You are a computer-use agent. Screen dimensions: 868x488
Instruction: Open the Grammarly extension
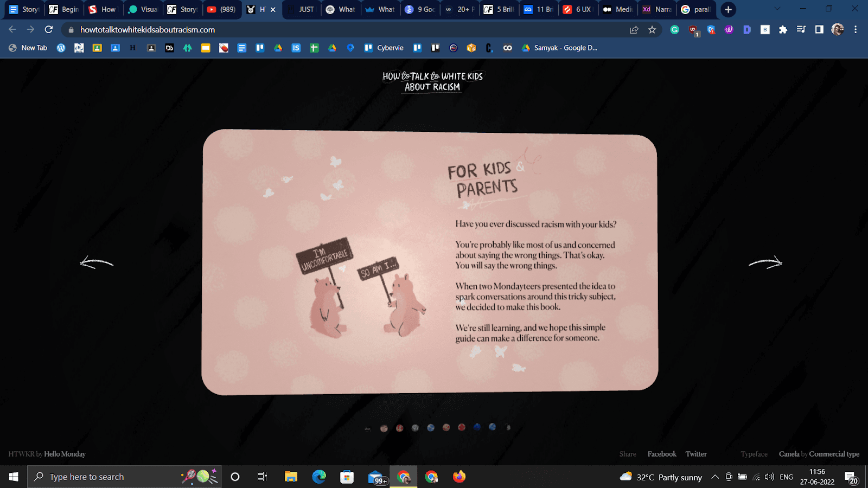[x=674, y=30]
